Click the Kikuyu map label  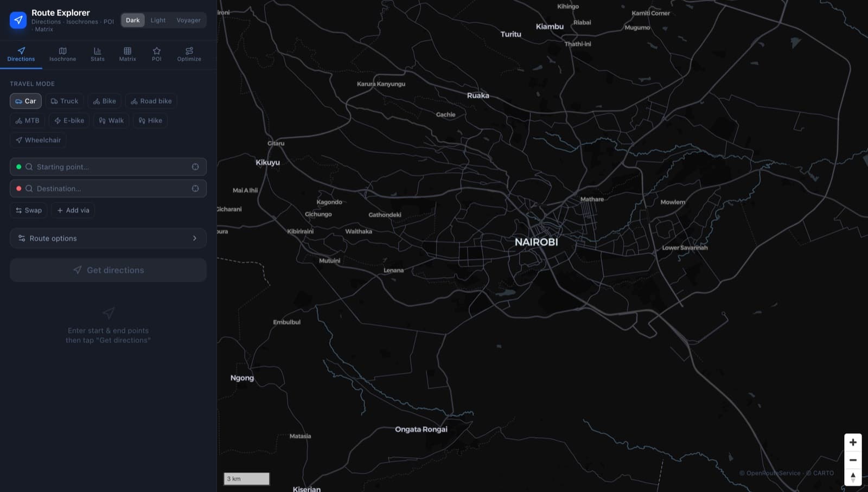click(267, 162)
